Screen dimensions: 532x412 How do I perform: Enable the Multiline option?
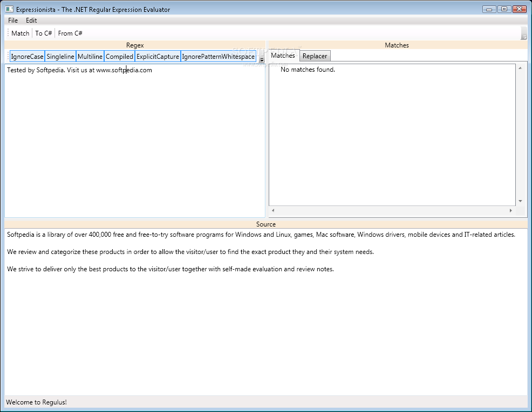pos(90,56)
